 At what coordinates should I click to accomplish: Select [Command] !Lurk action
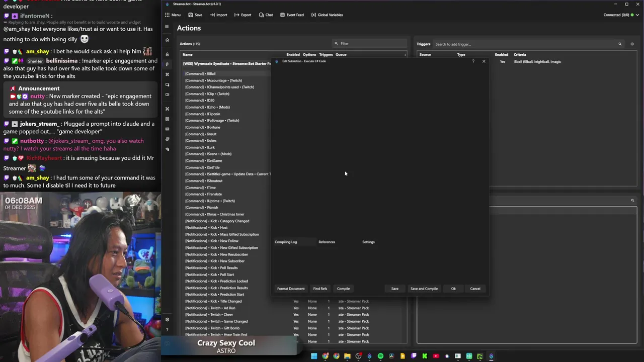[x=200, y=147]
